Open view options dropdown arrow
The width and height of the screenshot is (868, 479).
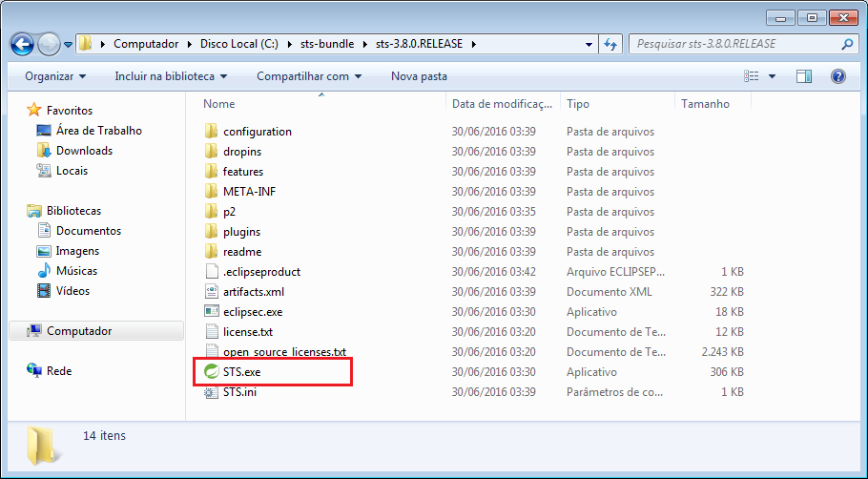[x=772, y=76]
